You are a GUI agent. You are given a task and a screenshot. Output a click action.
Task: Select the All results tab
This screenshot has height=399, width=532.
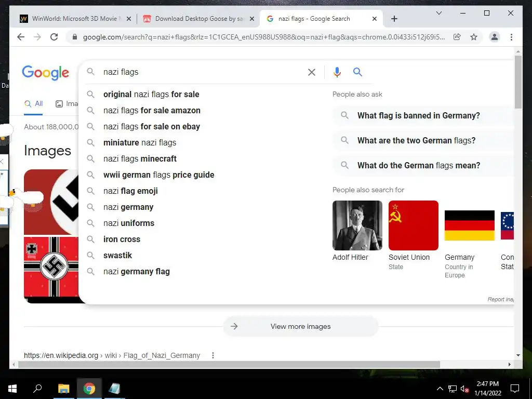pyautogui.click(x=33, y=104)
